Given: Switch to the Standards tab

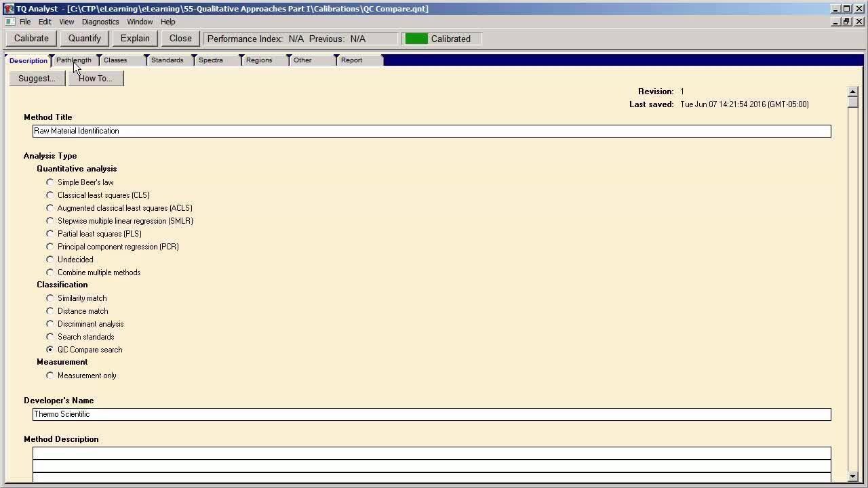Looking at the screenshot, I should point(167,60).
